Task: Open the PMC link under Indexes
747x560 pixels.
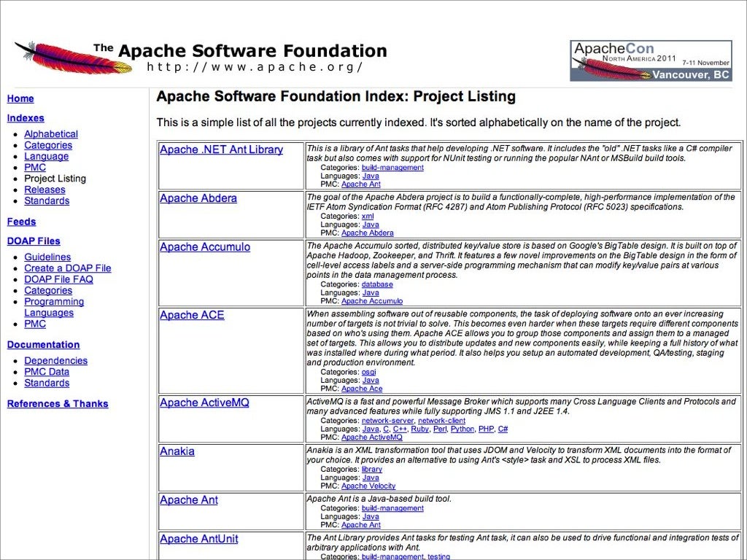Action: coord(35,168)
